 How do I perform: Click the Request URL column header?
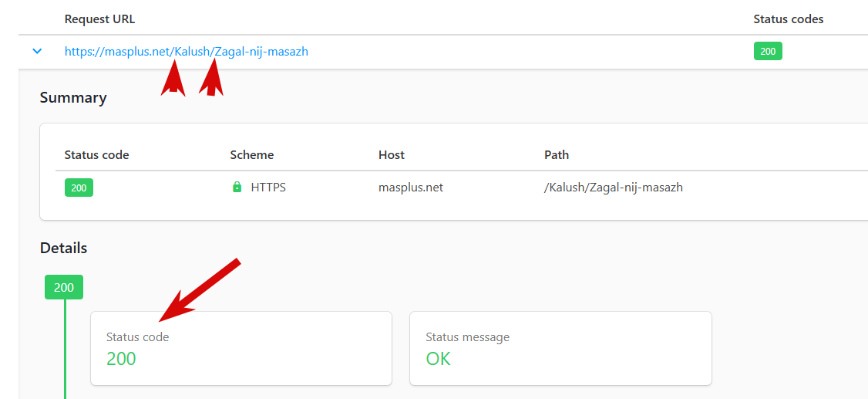pyautogui.click(x=99, y=19)
